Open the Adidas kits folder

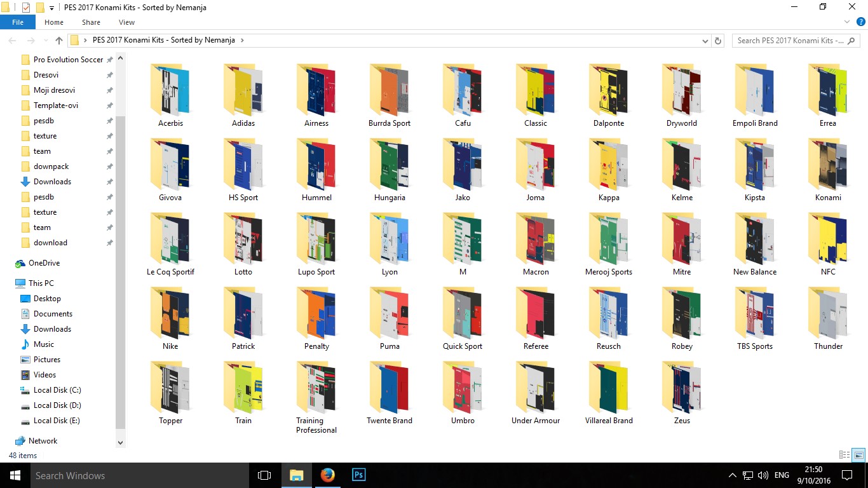pyautogui.click(x=243, y=95)
